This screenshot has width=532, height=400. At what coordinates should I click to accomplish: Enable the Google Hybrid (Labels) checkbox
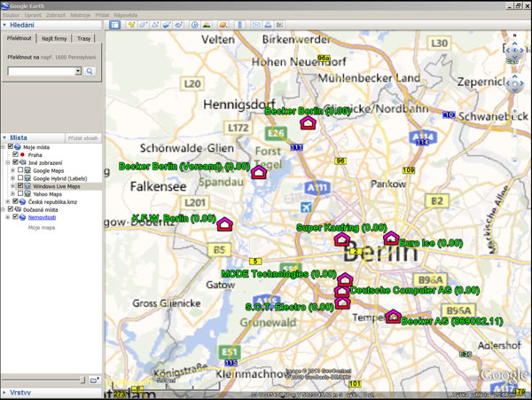(x=20, y=177)
